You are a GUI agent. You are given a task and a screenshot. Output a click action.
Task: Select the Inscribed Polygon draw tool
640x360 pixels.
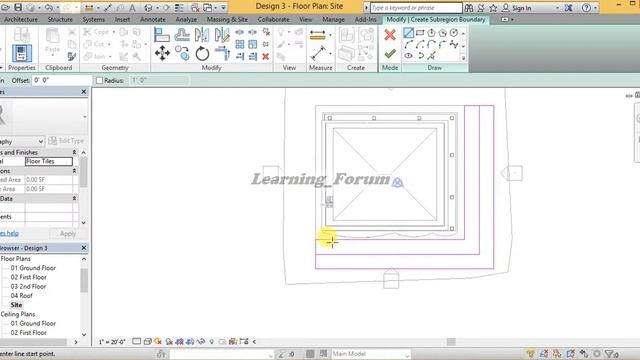click(x=431, y=33)
